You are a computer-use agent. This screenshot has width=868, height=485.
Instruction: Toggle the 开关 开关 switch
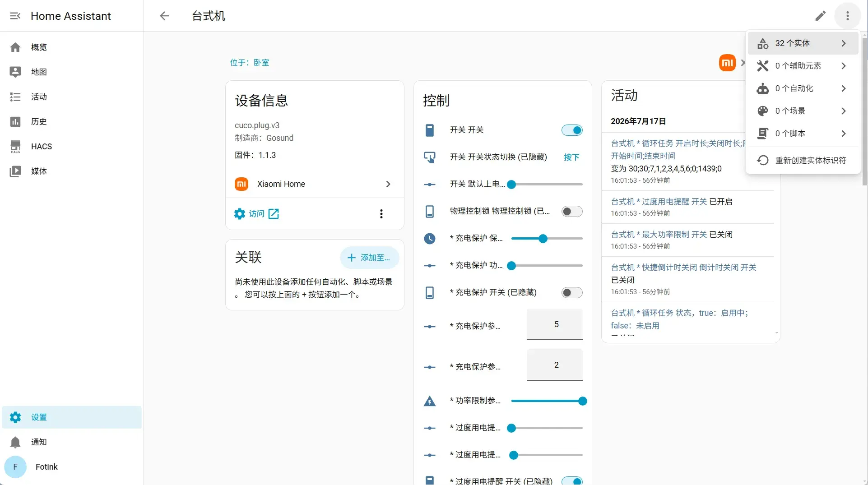click(572, 130)
